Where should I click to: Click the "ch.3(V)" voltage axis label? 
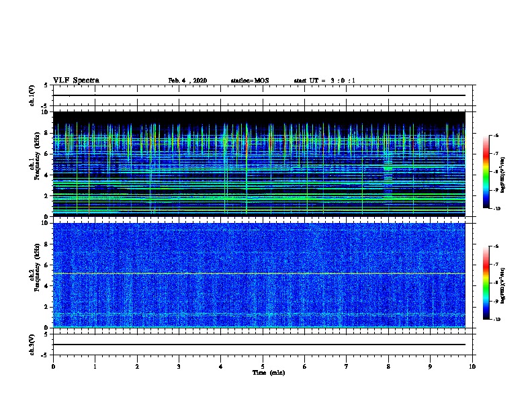(32, 345)
